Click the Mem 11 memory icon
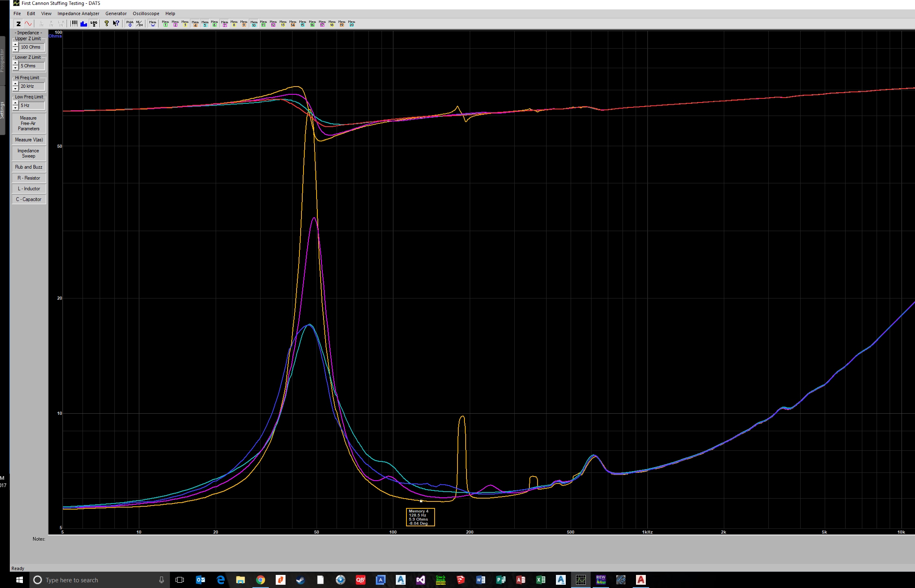Image resolution: width=915 pixels, height=588 pixels. (263, 24)
